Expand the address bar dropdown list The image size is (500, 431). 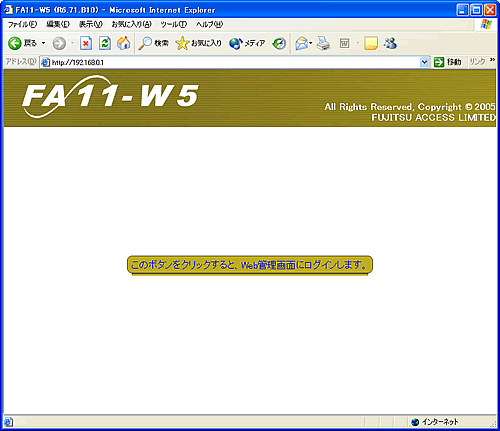point(424,62)
